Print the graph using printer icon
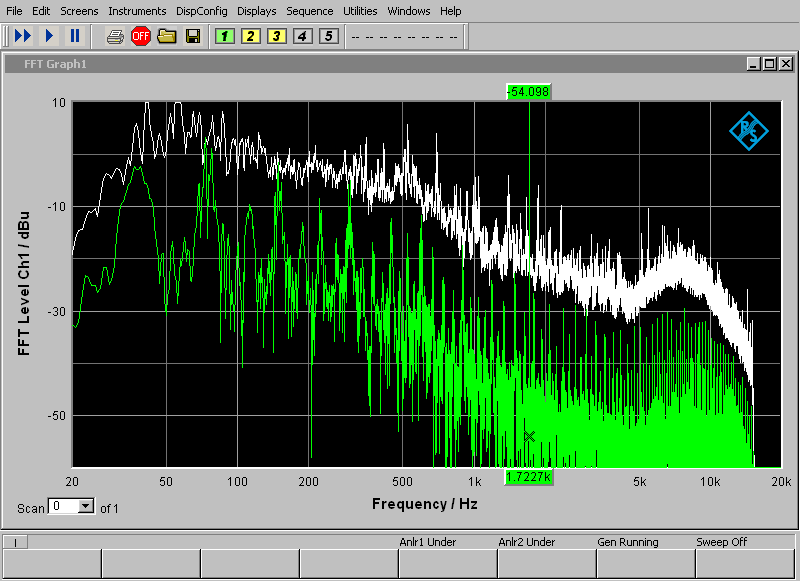The image size is (800, 581). pos(115,37)
